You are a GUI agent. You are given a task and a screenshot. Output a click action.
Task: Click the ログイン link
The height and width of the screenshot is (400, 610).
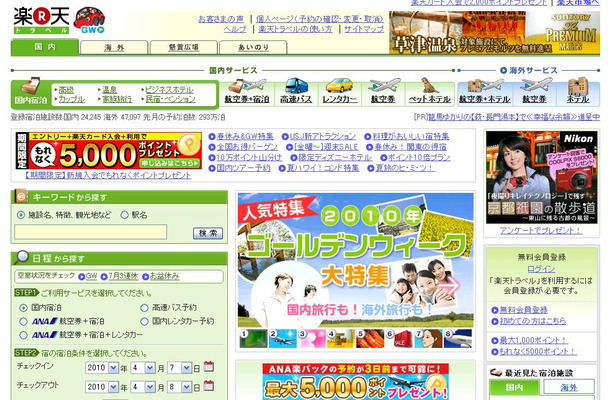[541, 268]
